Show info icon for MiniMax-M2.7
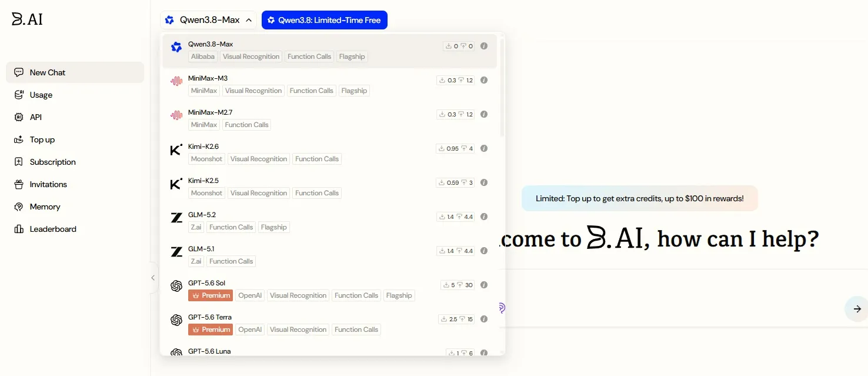The image size is (868, 376). coord(484,114)
